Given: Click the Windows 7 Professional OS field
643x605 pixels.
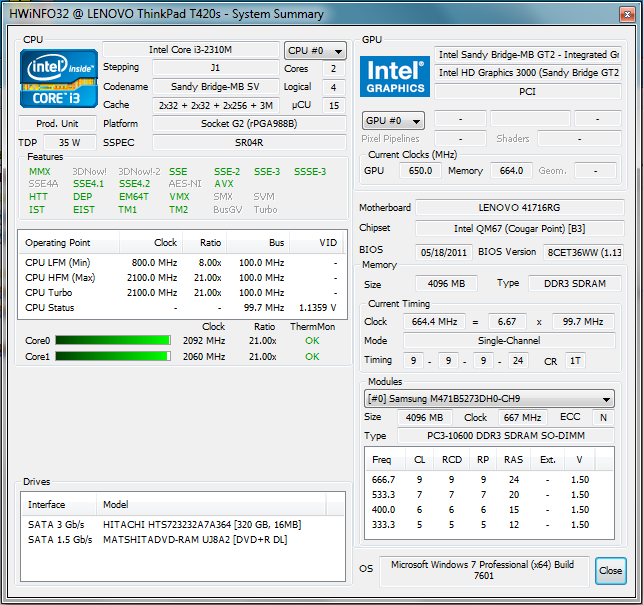Looking at the screenshot, I should coord(484,570).
